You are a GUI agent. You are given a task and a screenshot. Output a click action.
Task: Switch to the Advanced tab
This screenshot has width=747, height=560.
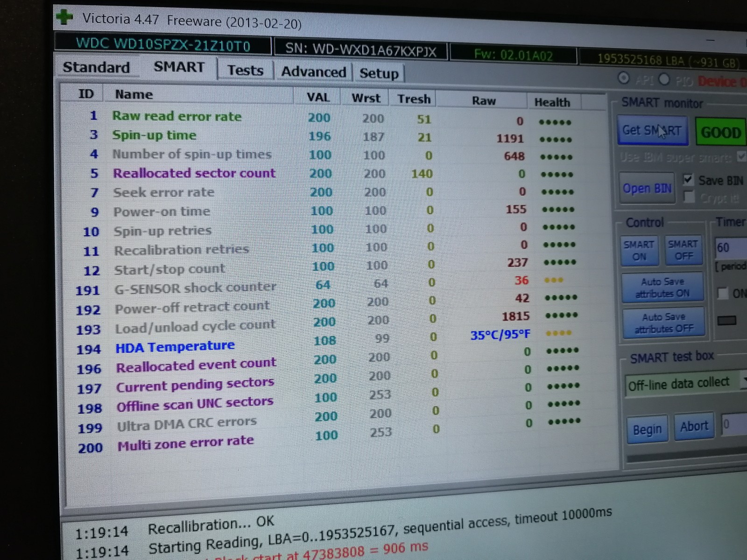tap(313, 72)
